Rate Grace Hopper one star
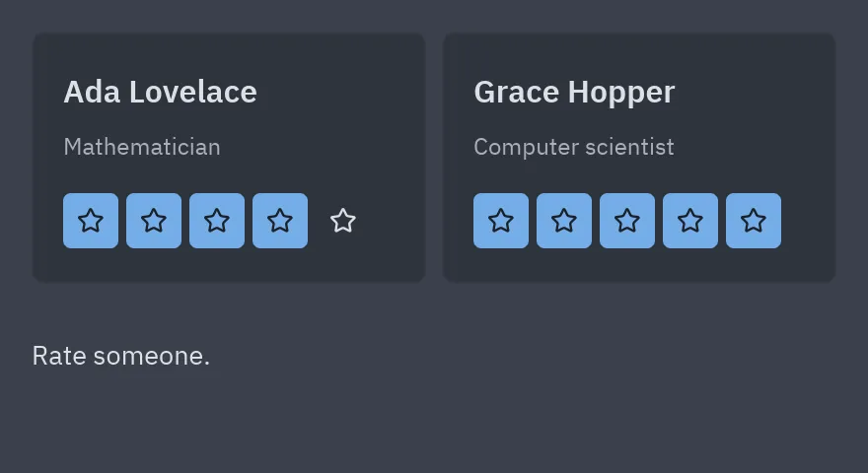The image size is (868, 473). [501, 221]
